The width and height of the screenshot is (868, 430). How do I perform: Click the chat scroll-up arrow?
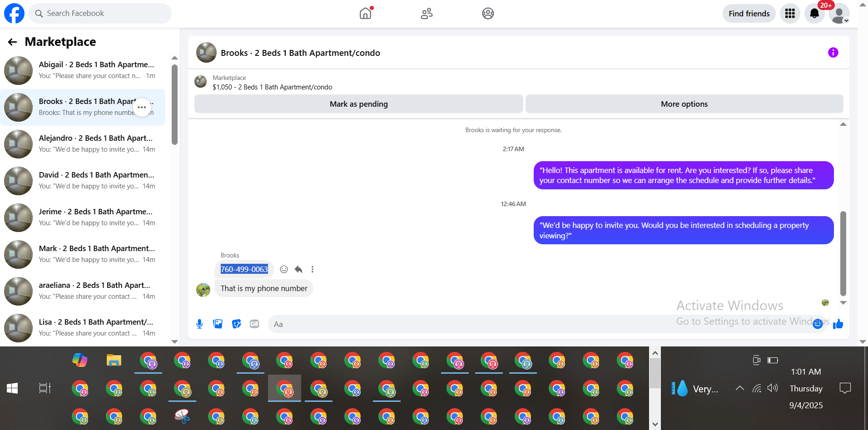(843, 124)
